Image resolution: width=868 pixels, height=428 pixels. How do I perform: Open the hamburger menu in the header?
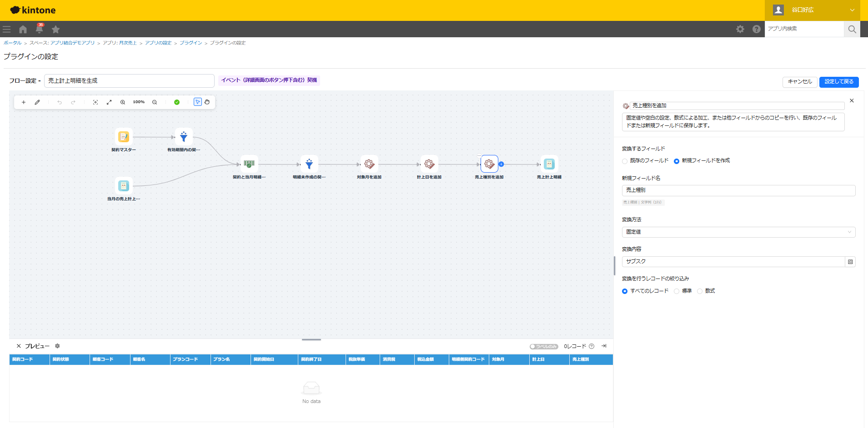pyautogui.click(x=7, y=30)
